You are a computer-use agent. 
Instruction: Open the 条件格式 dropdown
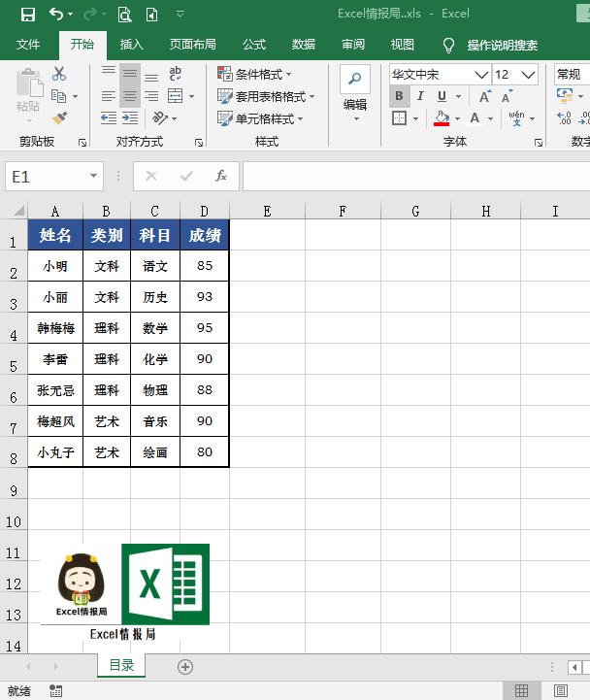pyautogui.click(x=254, y=74)
